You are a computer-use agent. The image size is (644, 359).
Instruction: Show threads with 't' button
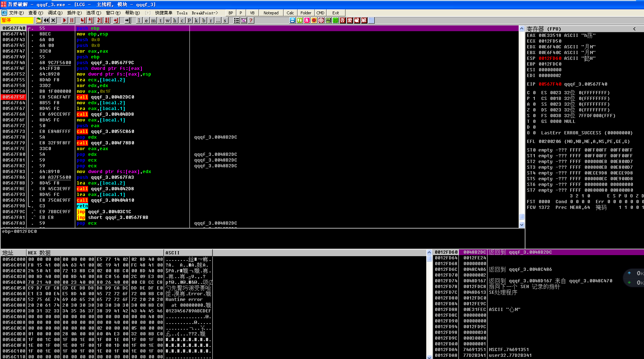coord(161,20)
